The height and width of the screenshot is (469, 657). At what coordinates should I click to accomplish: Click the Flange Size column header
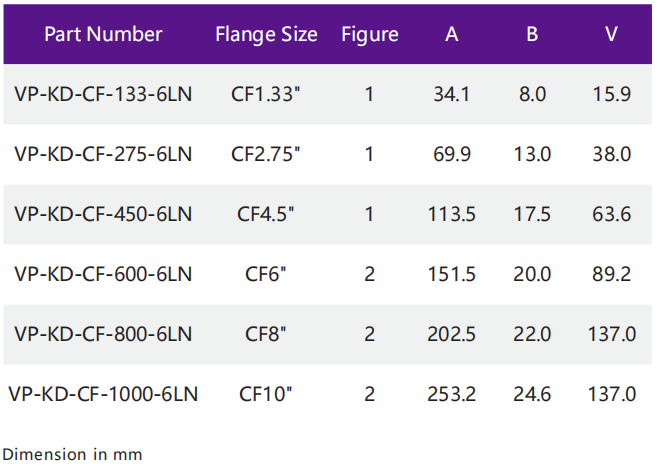266,34
